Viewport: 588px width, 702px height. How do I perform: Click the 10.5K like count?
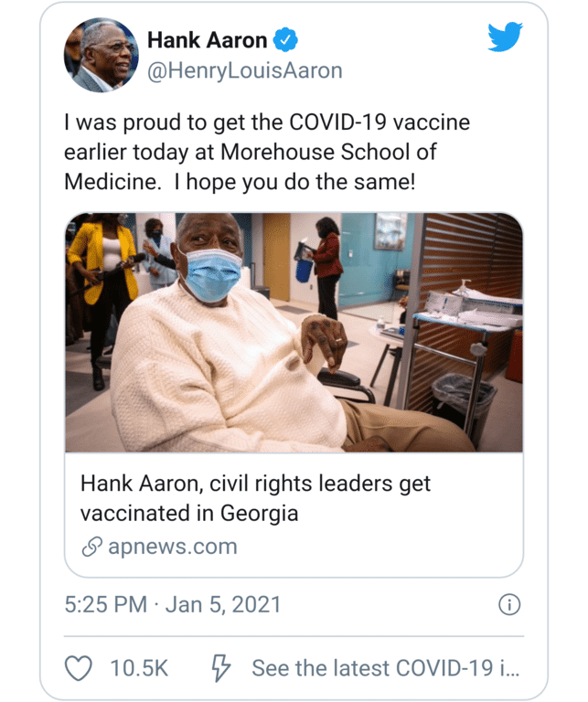tap(139, 668)
